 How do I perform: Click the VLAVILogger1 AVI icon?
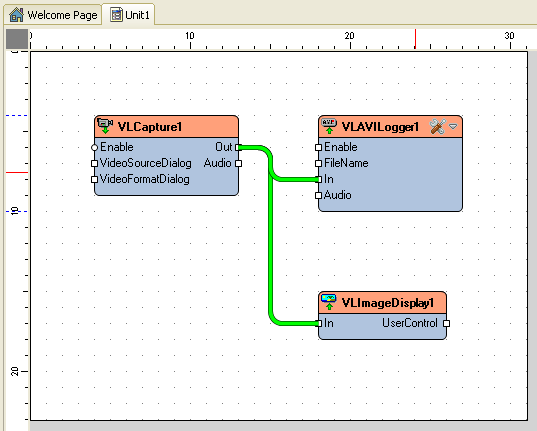[329, 126]
